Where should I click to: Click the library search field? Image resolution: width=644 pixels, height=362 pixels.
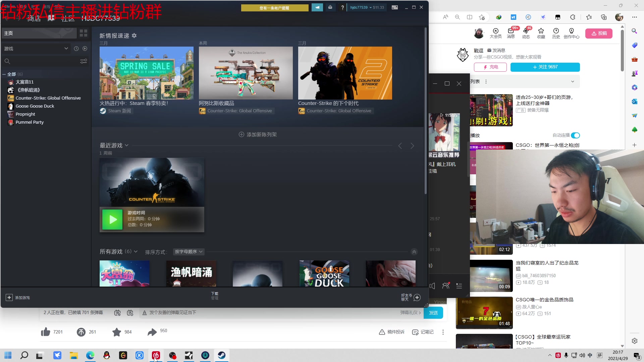(41, 61)
